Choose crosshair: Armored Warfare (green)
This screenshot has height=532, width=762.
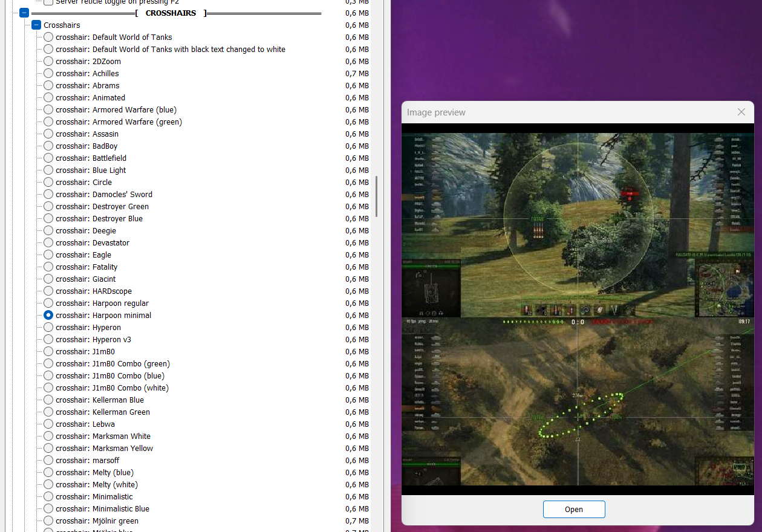48,122
